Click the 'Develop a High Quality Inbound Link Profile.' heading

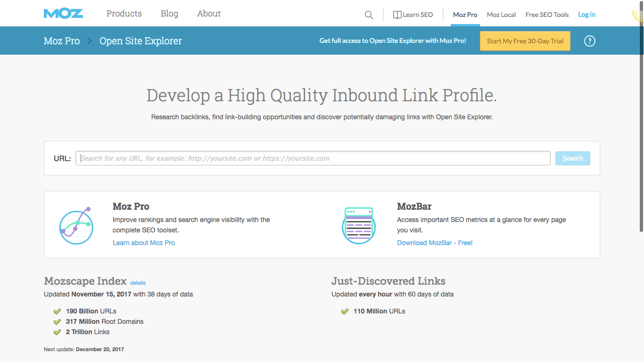[322, 95]
